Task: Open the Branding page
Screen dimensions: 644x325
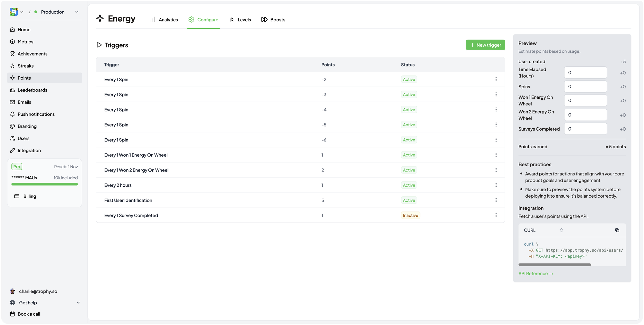Action: coord(44,126)
